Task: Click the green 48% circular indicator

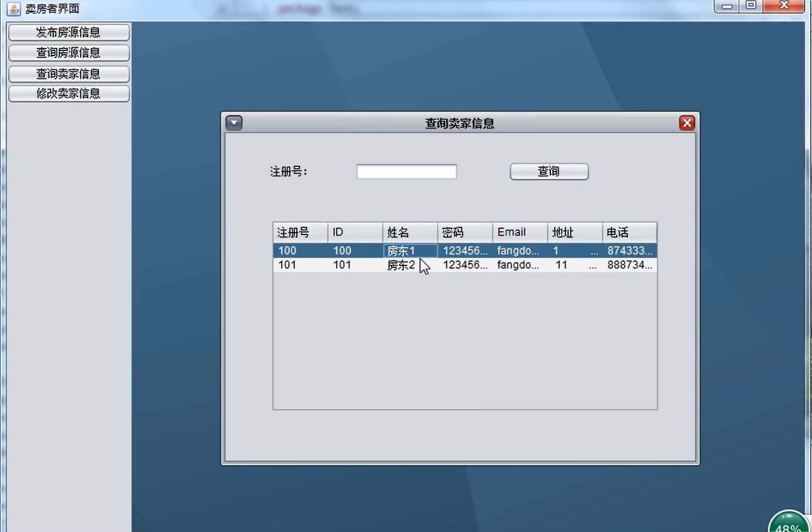Action: pos(789,522)
